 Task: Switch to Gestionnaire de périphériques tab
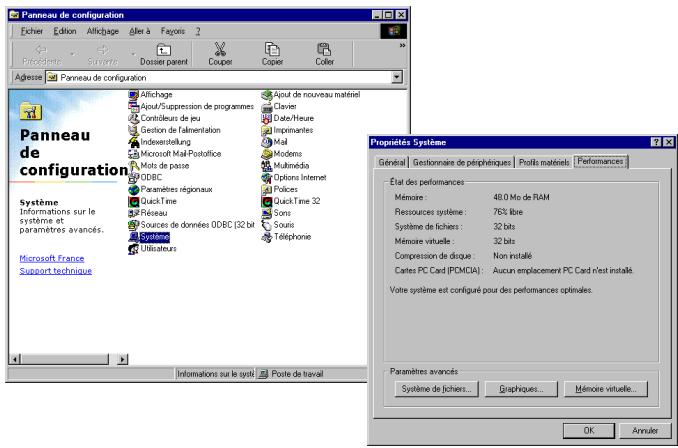point(462,162)
